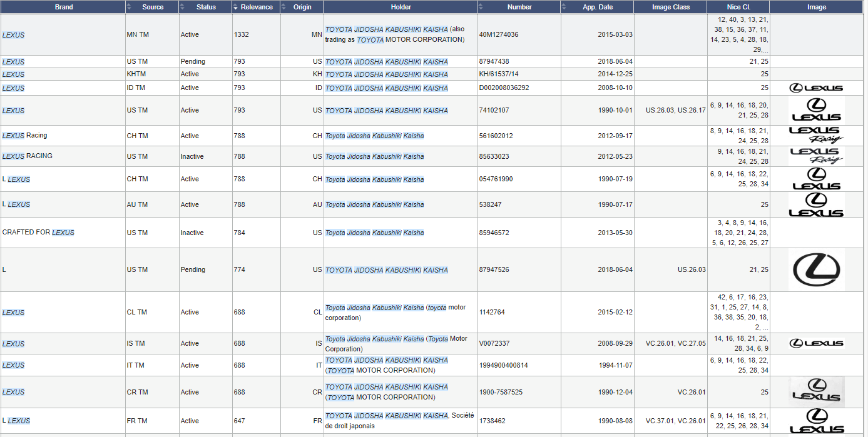Viewport: 868px width, 437px height.
Task: Click the LEXUS Racing brand entry
Action: pos(24,136)
